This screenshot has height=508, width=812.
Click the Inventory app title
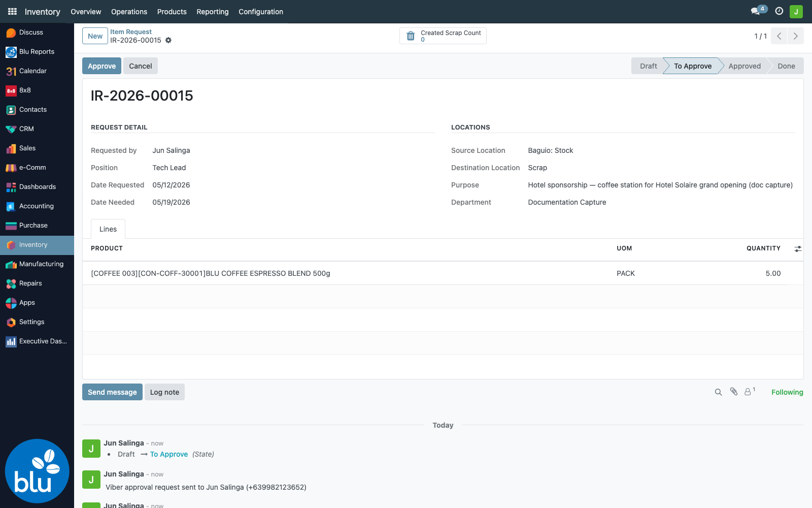click(x=42, y=12)
